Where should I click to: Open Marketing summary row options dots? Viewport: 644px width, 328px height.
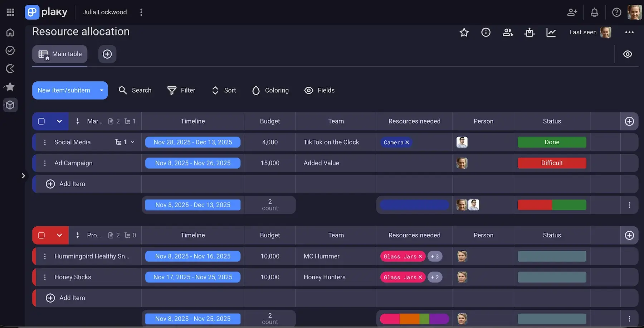(629, 205)
